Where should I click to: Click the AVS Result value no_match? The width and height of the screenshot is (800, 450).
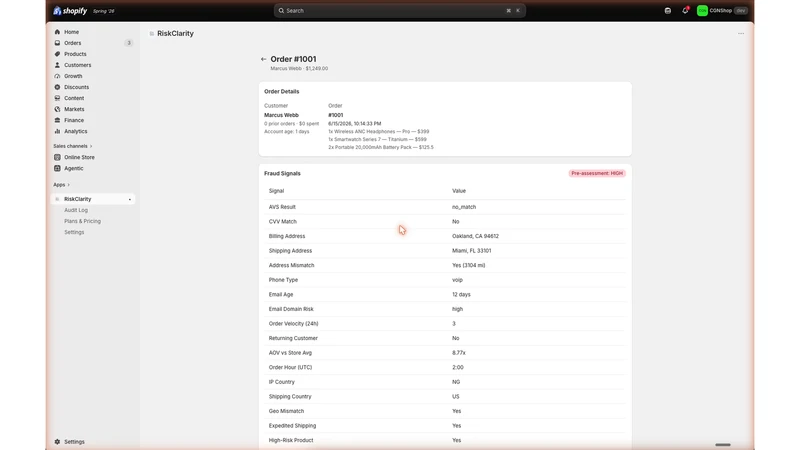[464, 207]
